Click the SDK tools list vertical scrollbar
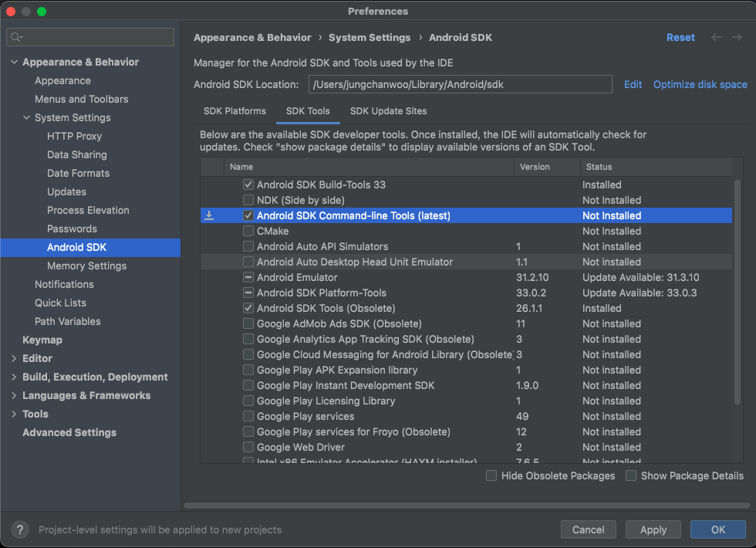Viewport: 756px width, 548px height. [737, 293]
